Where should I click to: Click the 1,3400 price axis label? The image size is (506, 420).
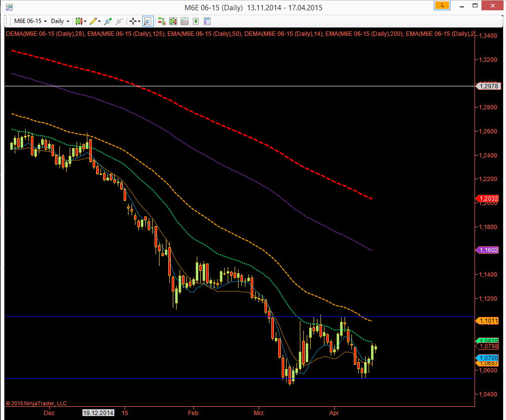point(488,36)
